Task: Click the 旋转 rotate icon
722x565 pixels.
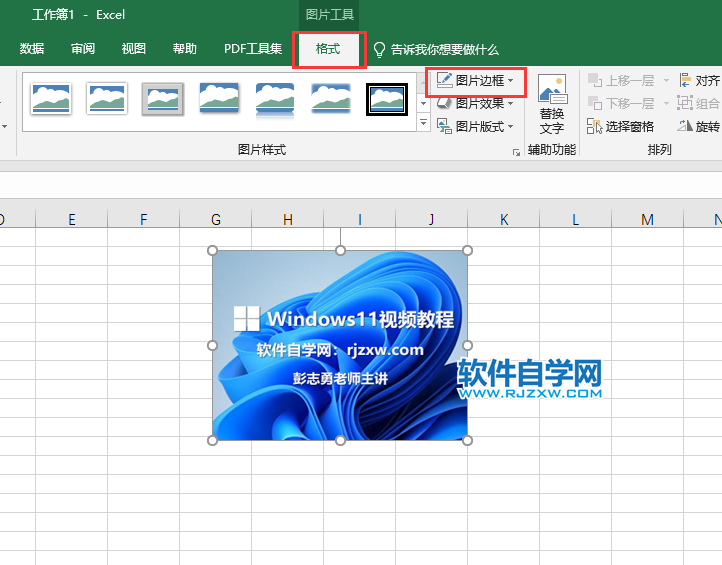Action: [685, 126]
